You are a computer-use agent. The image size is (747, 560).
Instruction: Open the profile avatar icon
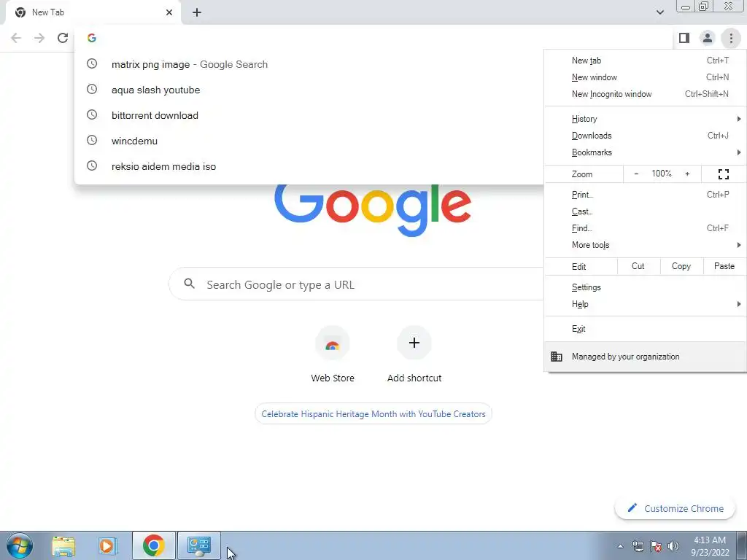[x=708, y=38]
